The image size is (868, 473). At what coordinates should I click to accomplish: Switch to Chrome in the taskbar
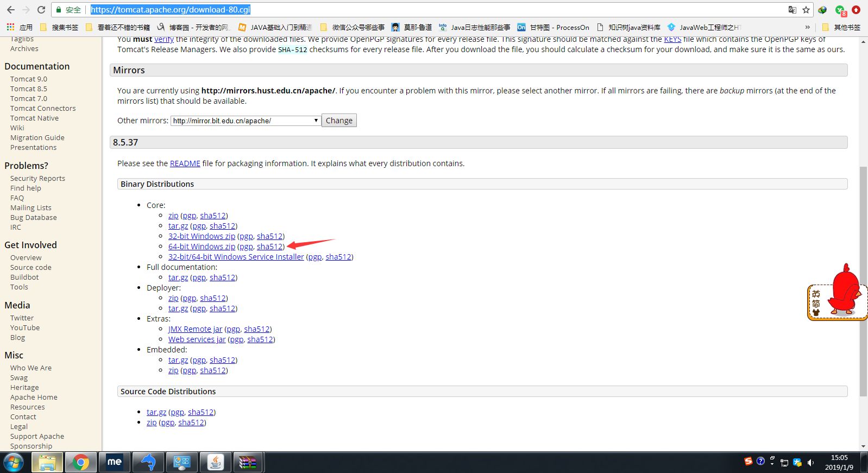(x=80, y=463)
